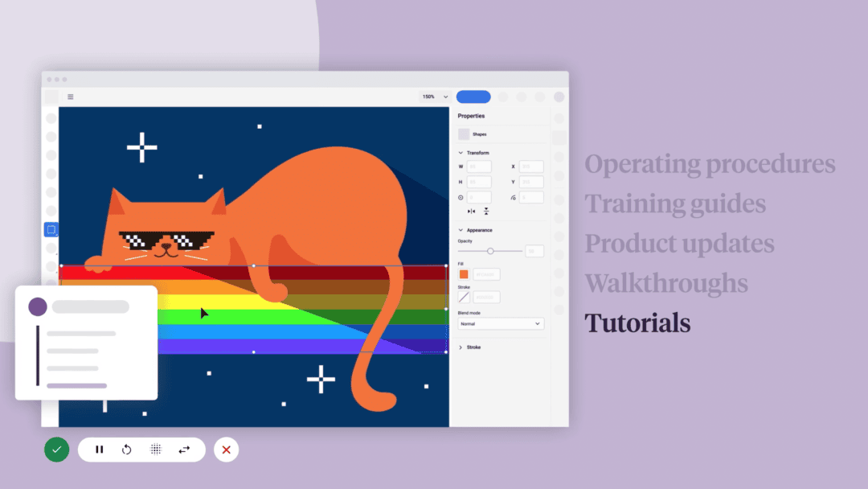Image resolution: width=868 pixels, height=489 pixels.
Task: Click the "Walkthroughs" text
Action: tap(666, 283)
